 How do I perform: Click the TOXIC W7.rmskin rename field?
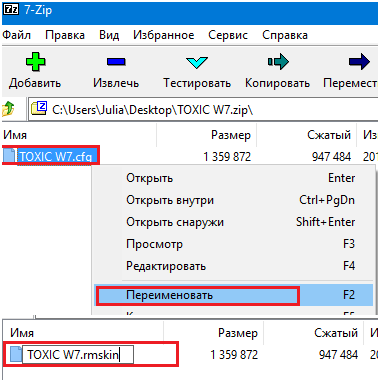coord(78,354)
